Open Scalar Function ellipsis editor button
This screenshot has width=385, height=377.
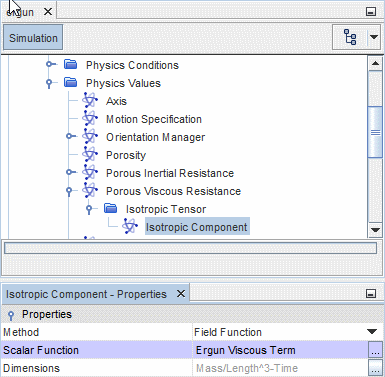[x=375, y=350]
